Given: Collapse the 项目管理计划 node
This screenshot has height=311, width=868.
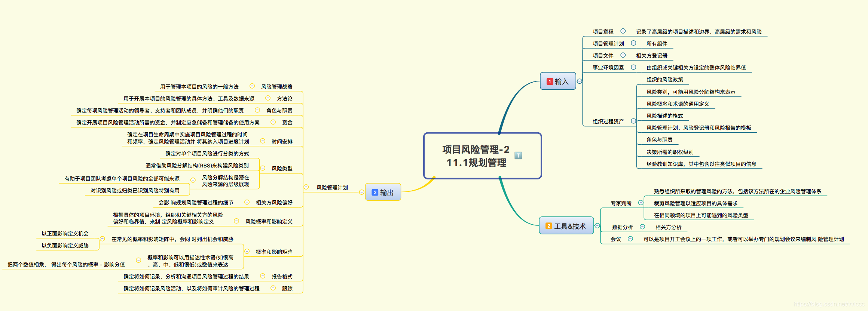Looking at the screenshot, I should coord(633,43).
